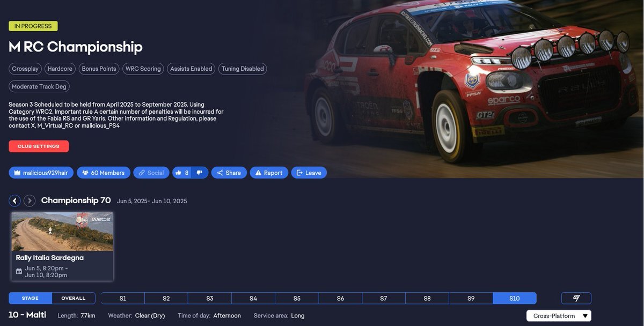Select stage tab S1
Screen dimensions: 644x326
click(x=123, y=298)
